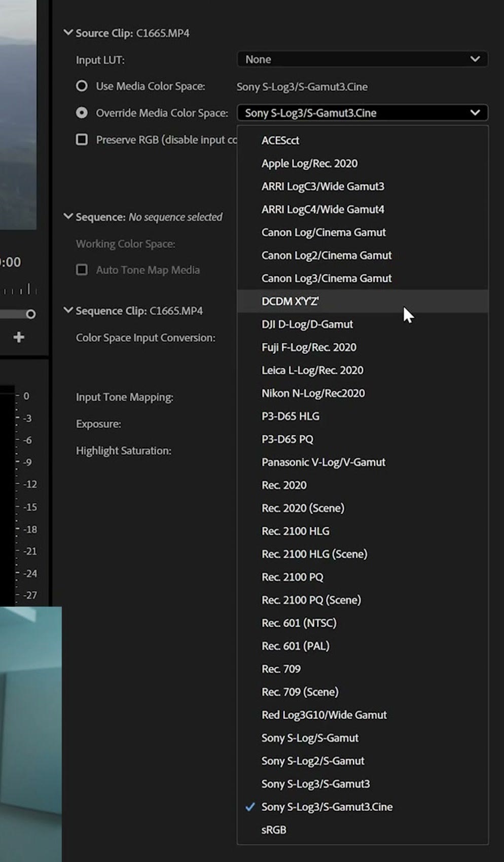Screen dimensions: 504x862
Task: Choose sRGB color space
Action: [x=362, y=830]
